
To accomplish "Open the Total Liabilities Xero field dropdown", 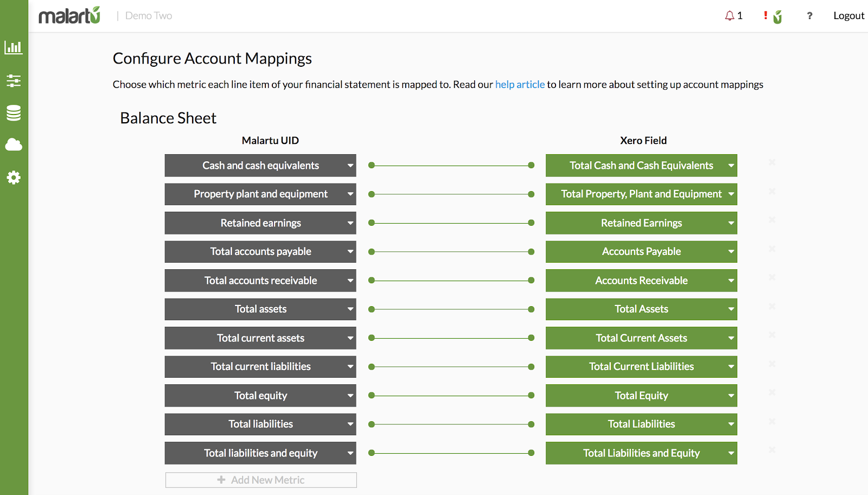I will (x=641, y=424).
